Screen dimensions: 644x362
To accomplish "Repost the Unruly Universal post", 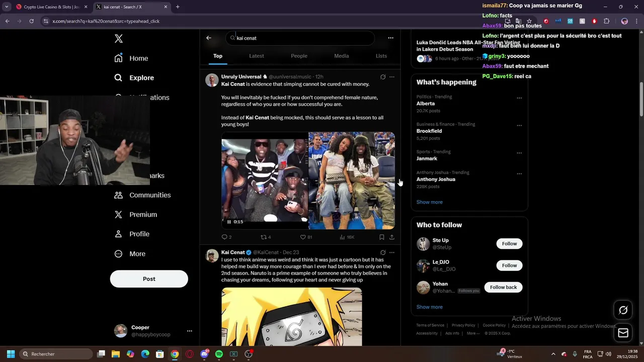I will click(x=266, y=237).
